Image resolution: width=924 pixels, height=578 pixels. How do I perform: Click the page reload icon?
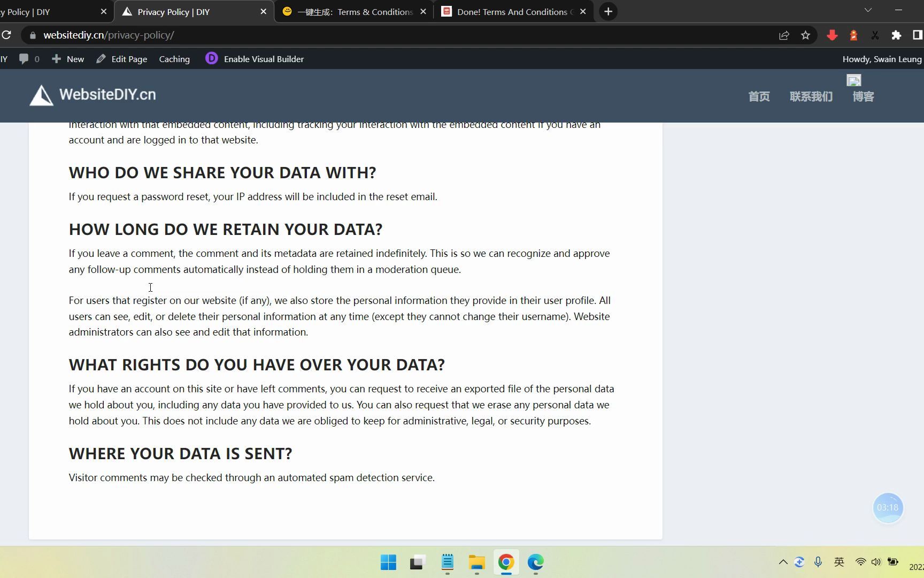pyautogui.click(x=7, y=35)
